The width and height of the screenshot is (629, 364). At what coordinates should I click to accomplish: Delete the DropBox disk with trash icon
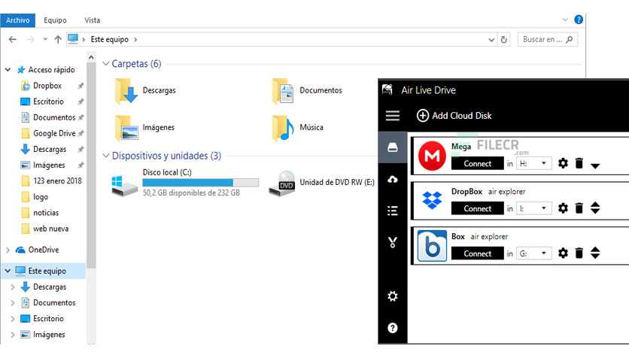579,208
